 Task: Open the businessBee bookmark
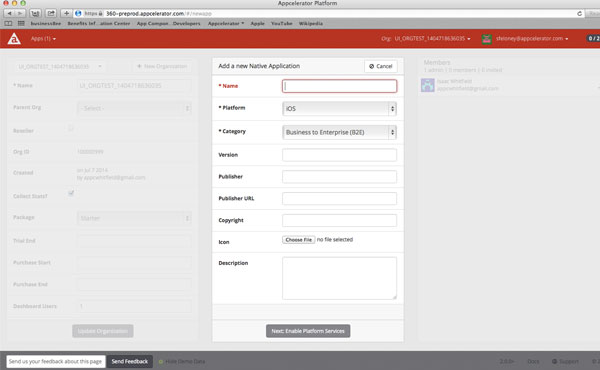coord(46,23)
